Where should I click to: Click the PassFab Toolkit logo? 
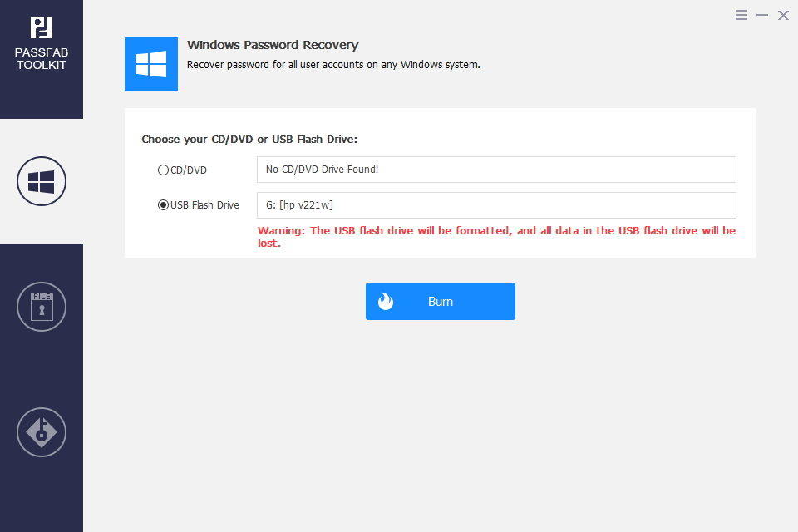click(x=42, y=27)
